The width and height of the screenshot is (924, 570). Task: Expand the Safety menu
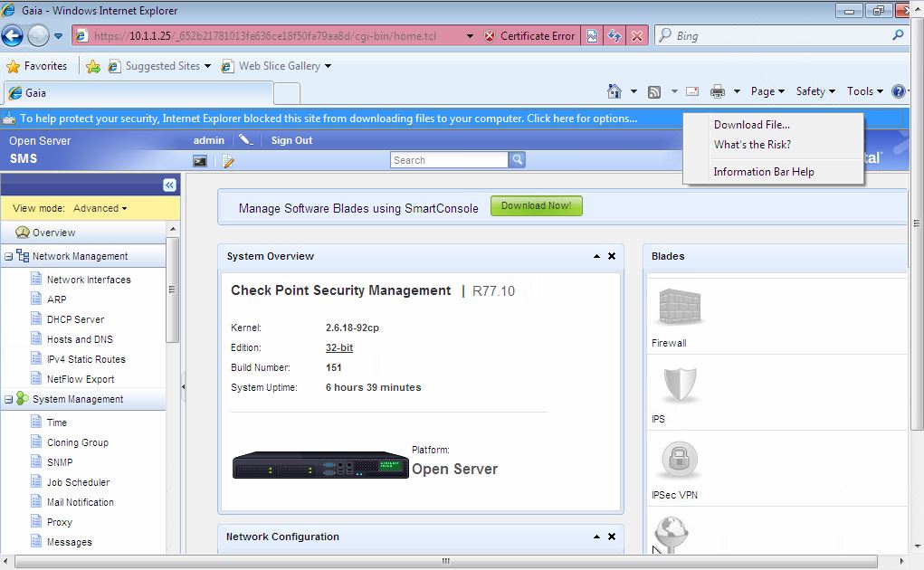pos(813,91)
